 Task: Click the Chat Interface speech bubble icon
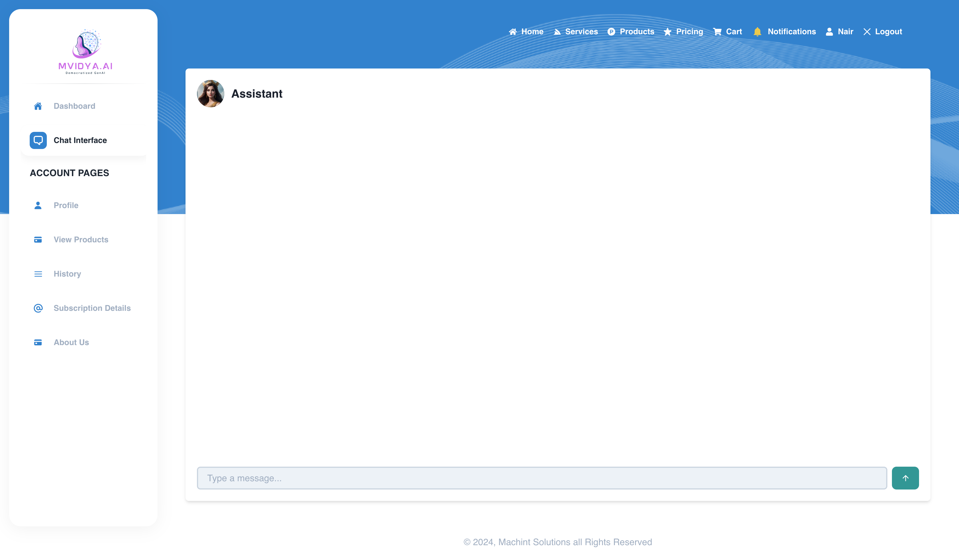(38, 140)
